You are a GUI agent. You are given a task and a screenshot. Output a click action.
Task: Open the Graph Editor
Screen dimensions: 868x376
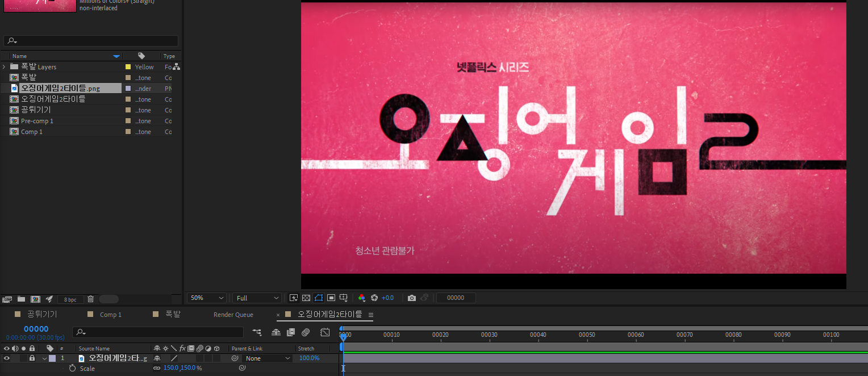[x=325, y=332]
